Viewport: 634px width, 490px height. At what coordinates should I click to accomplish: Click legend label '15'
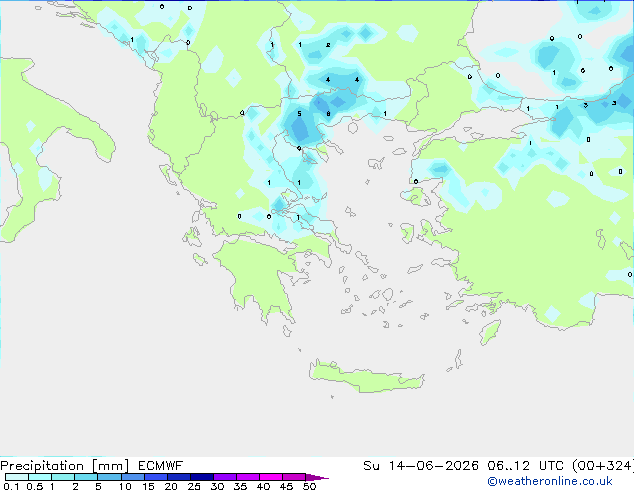tap(148, 486)
